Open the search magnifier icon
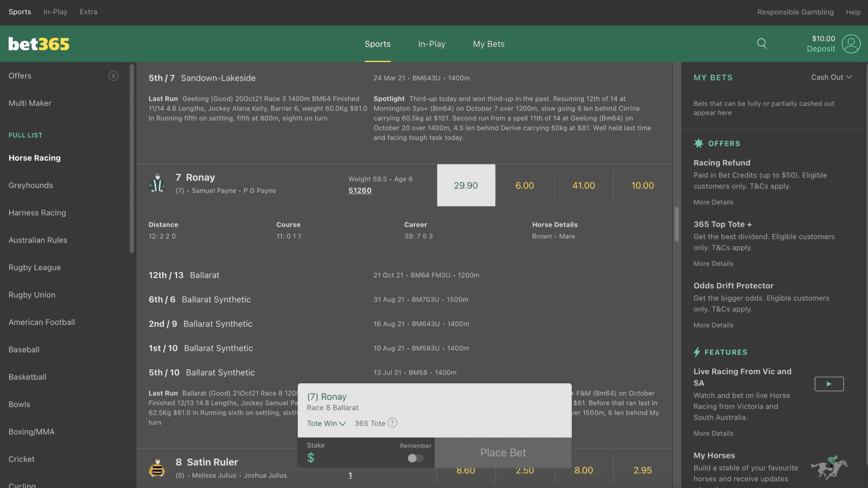The image size is (868, 488). coord(762,44)
